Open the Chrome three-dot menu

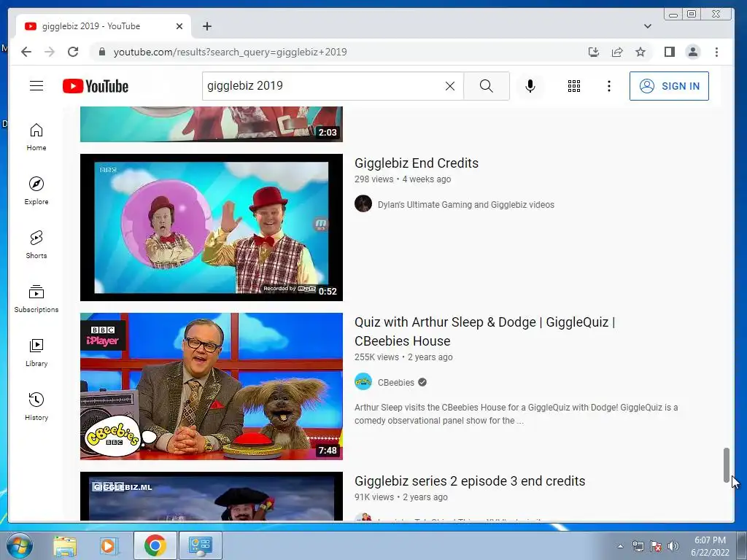pos(716,52)
